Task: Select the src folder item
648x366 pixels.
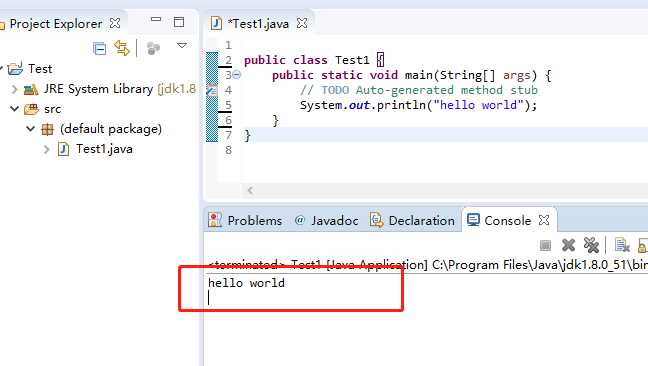Action: (x=52, y=109)
